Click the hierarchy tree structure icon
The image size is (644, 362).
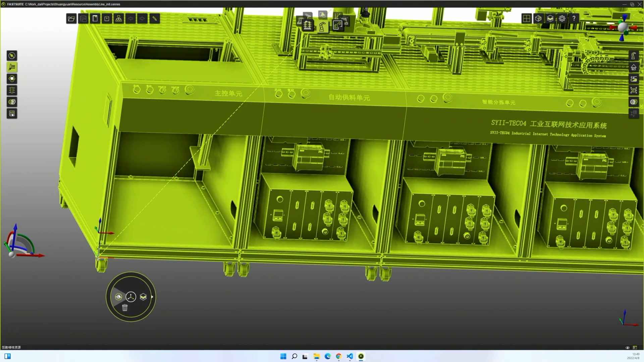(119, 19)
